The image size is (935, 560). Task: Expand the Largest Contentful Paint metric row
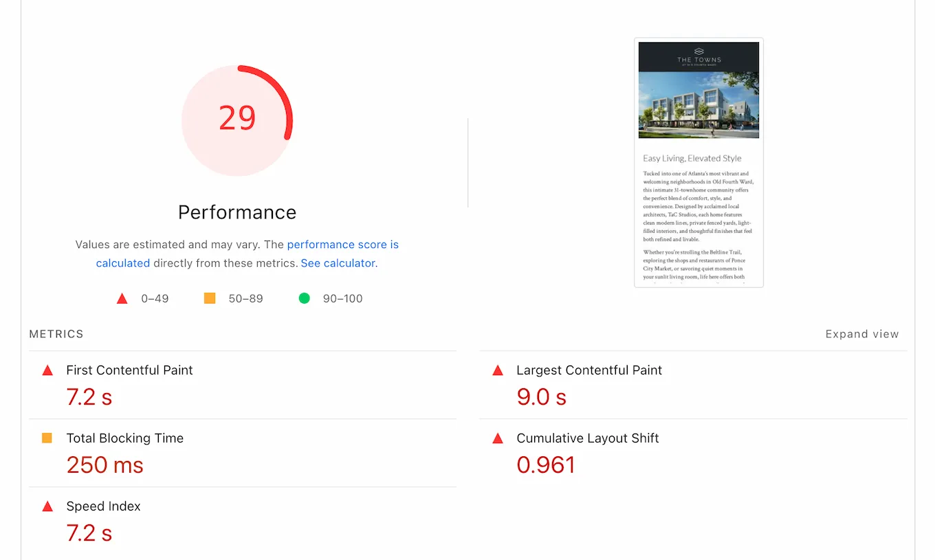pos(588,370)
